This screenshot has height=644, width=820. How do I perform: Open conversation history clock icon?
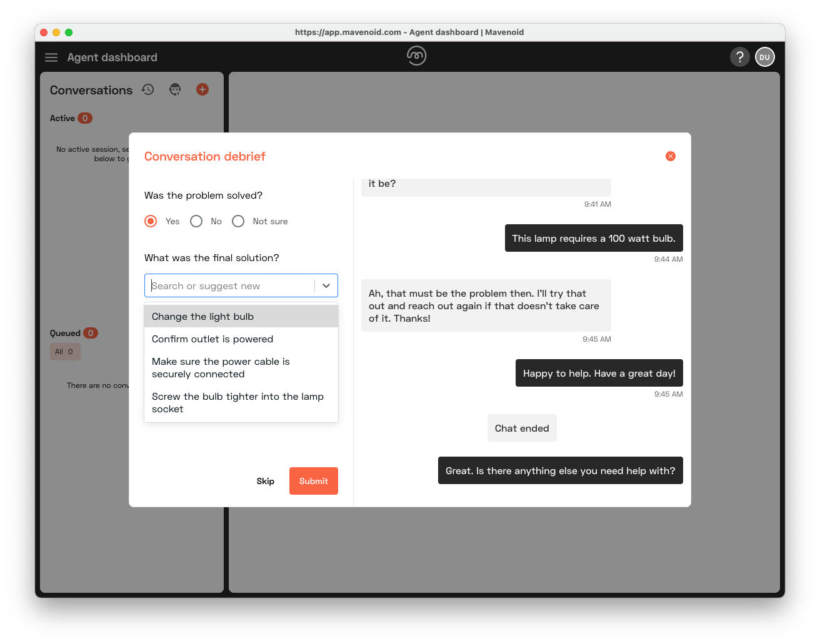click(x=147, y=90)
